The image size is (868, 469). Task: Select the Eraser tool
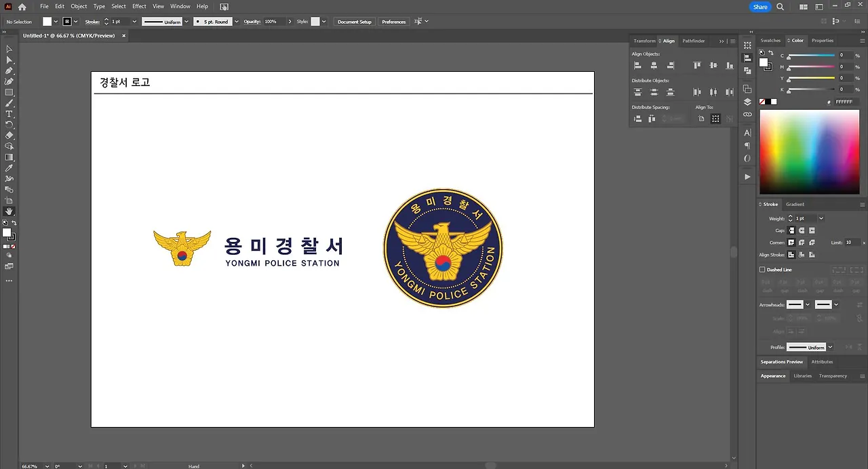[x=9, y=136]
